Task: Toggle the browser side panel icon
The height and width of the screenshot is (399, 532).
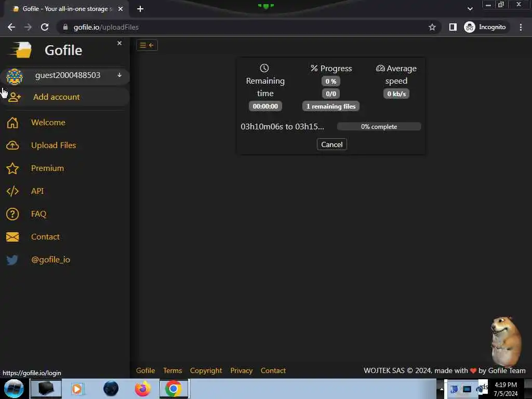Action: pyautogui.click(x=453, y=27)
